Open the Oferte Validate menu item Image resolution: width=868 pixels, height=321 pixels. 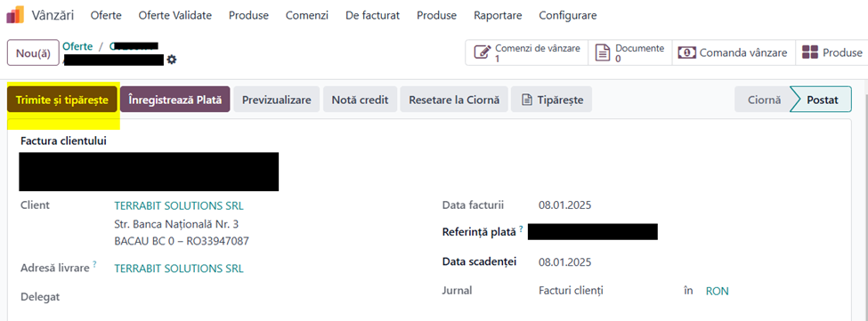tap(174, 15)
